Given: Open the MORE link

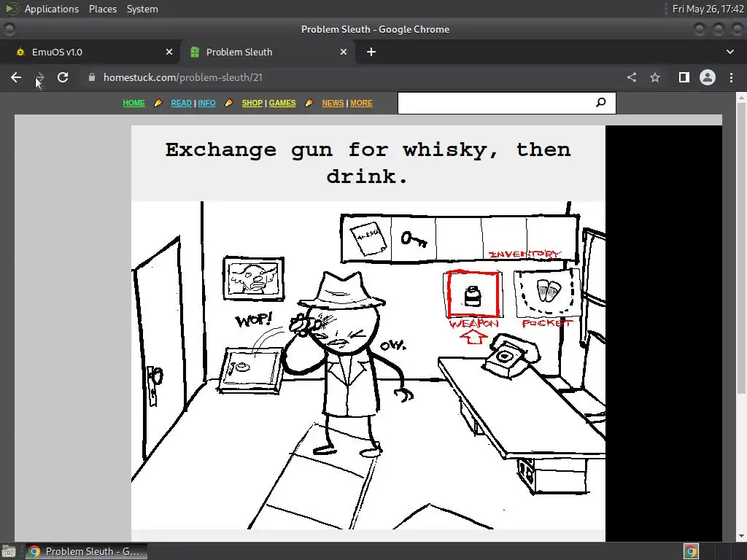Looking at the screenshot, I should point(361,103).
